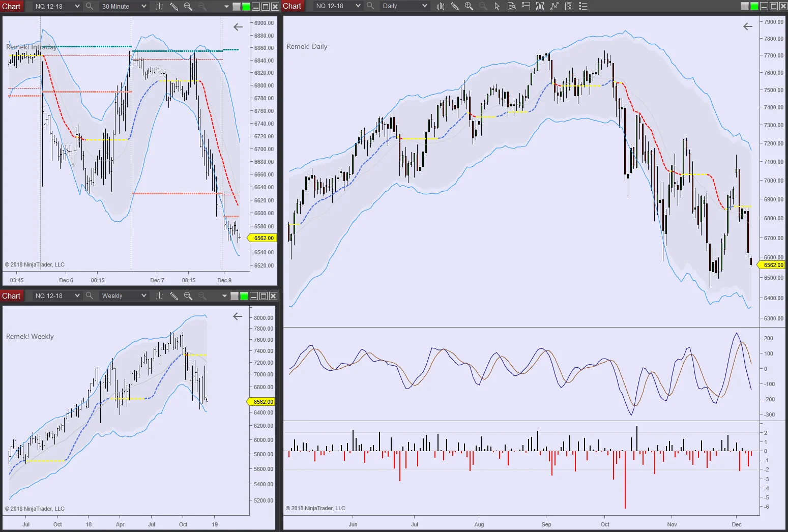Select the Chart tab of the Daily window
This screenshot has height=532, width=788.
click(292, 6)
